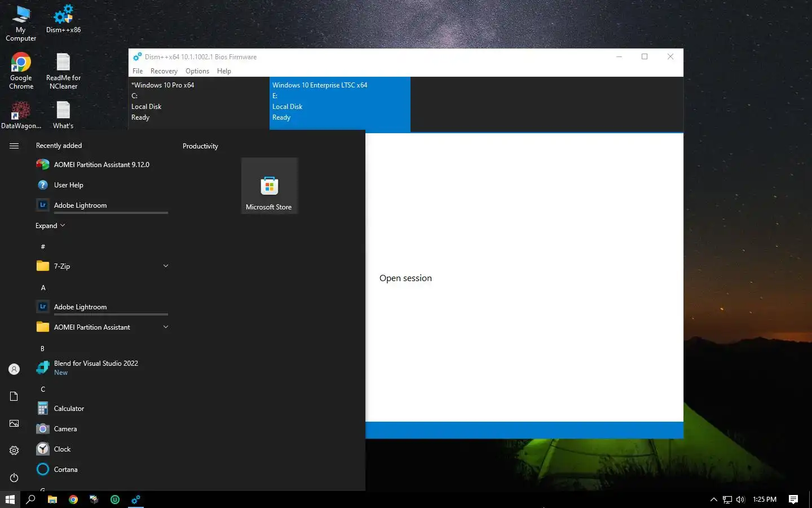The height and width of the screenshot is (508, 812).
Task: Click the volume speaker icon in tray
Action: point(740,500)
